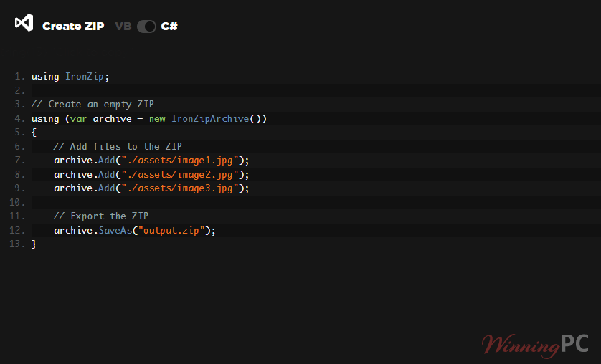Click the opening brace on line 5
Screen dimensions: 601x364
(x=34, y=133)
